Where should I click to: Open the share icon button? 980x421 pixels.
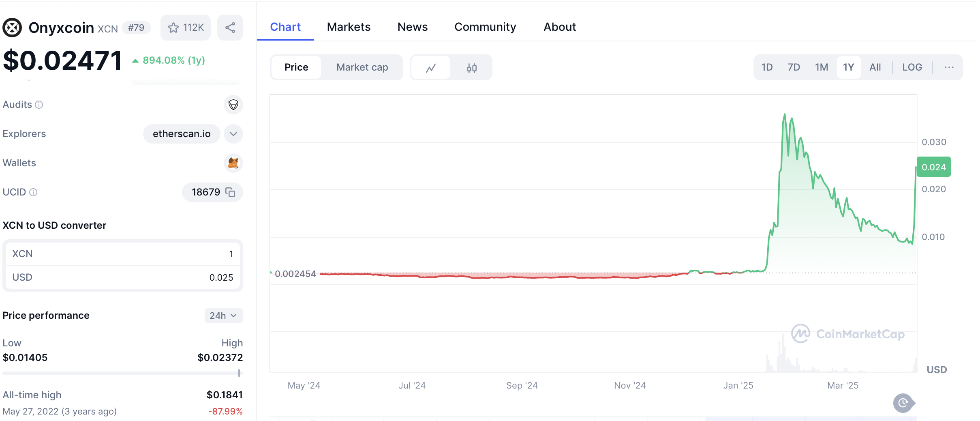point(230,28)
